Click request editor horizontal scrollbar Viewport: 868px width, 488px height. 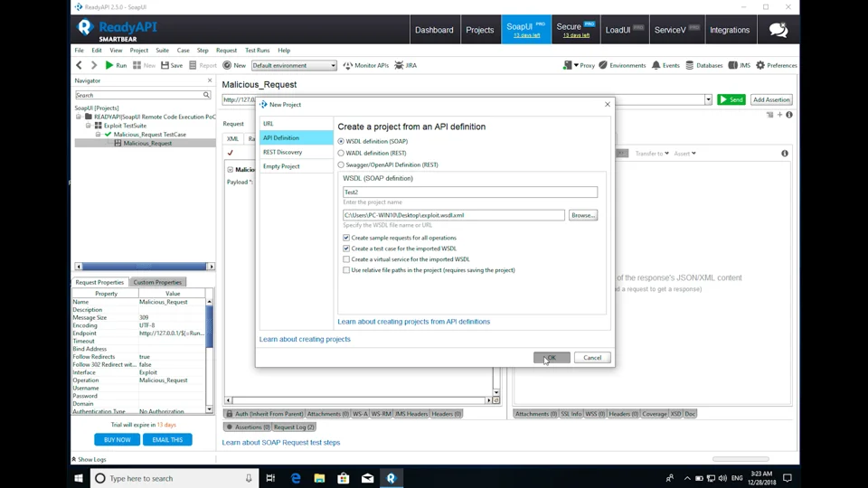click(359, 400)
